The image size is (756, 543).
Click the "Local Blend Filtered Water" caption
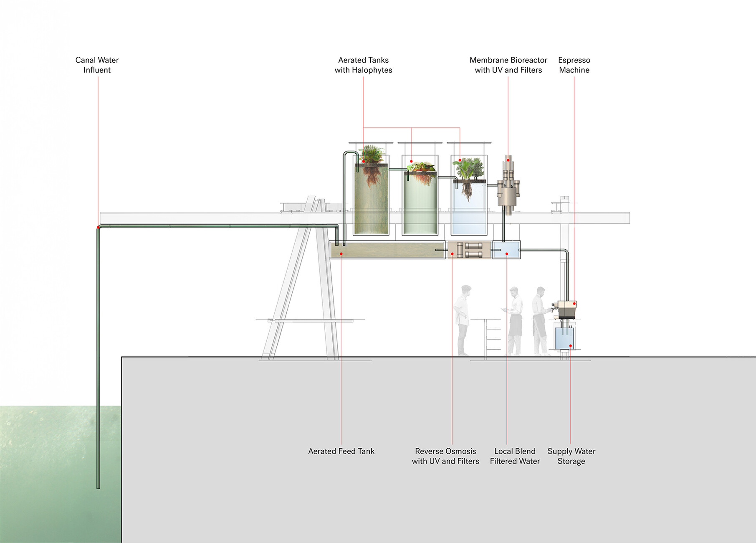click(x=515, y=456)
